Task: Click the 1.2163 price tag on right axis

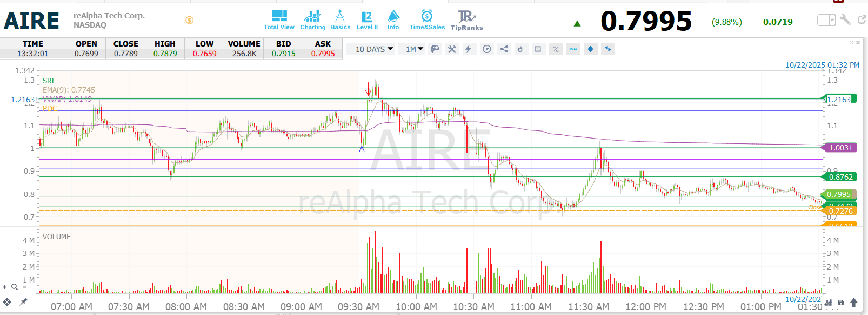Action: click(x=839, y=100)
